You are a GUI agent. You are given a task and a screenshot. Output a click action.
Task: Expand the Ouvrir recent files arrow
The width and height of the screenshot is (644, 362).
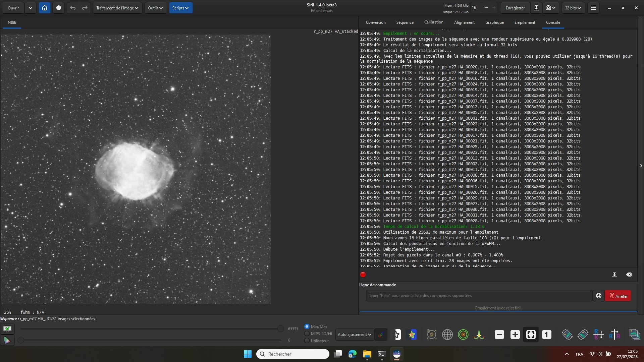pos(31,8)
